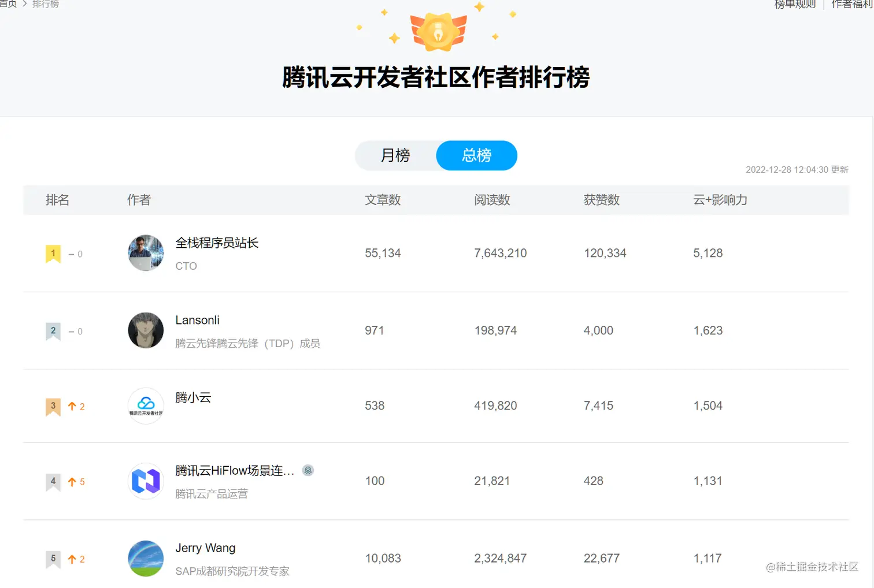The image size is (874, 588).
Task: Click the CTO subtitle under 全栈程序员站长
Action: tap(186, 266)
